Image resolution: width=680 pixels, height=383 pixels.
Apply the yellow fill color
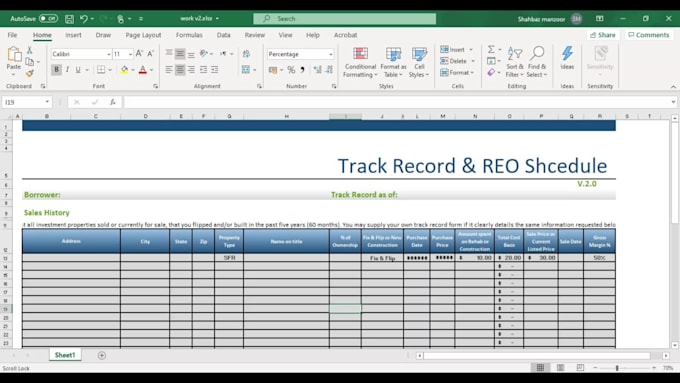[x=124, y=69]
